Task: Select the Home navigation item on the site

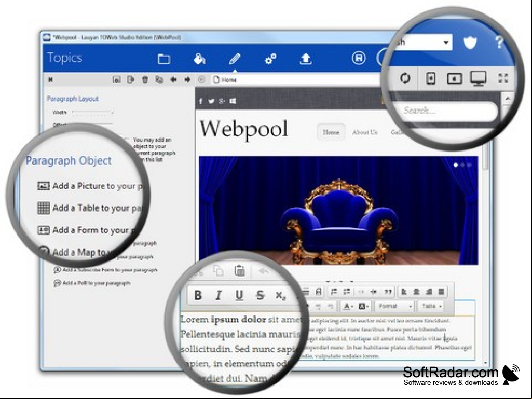Action: click(331, 132)
